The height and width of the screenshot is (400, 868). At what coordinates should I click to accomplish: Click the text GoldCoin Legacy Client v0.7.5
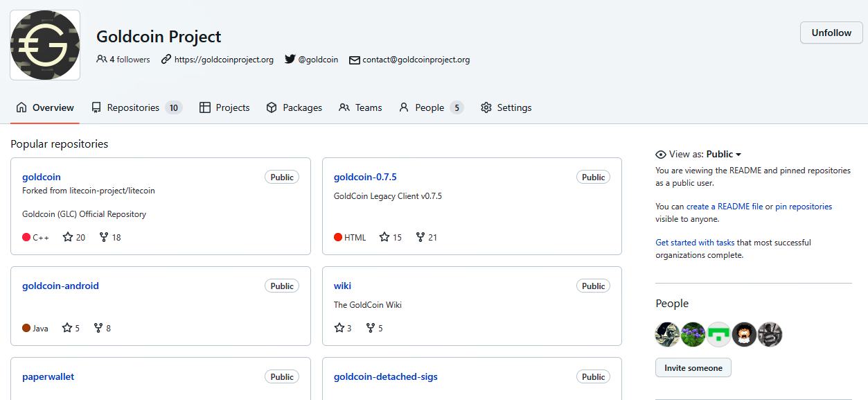pos(388,196)
